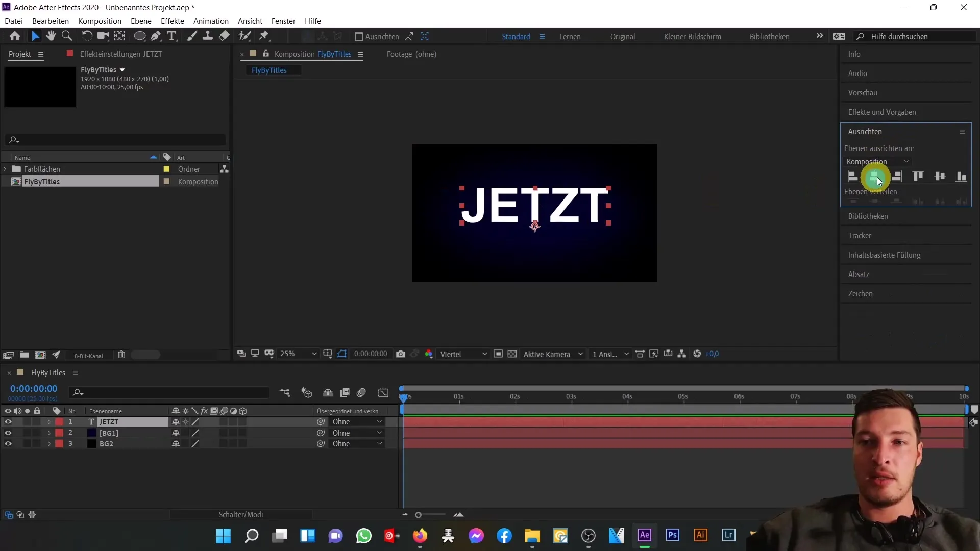Select the Horizontal Type tool
This screenshot has height=551, width=980.
click(172, 36)
